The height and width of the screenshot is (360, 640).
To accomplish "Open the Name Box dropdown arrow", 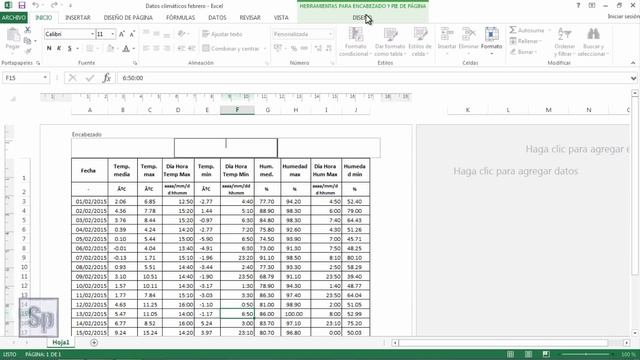I will (x=45, y=78).
